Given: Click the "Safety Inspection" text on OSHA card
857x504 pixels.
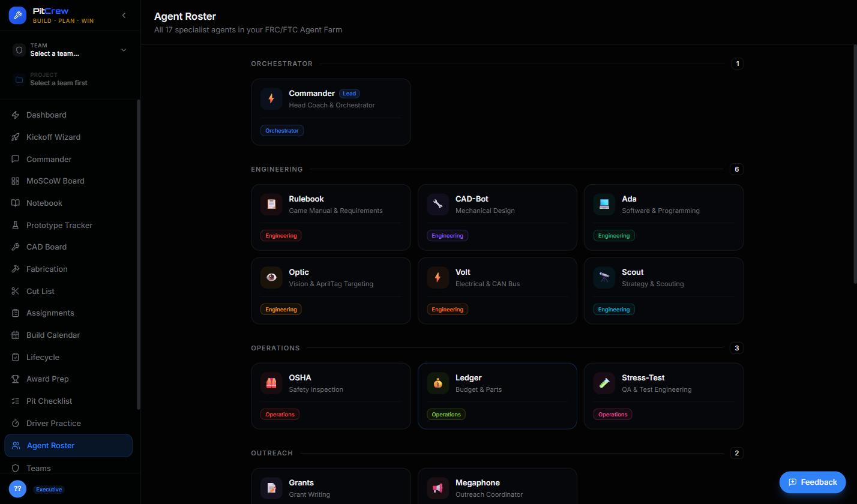Looking at the screenshot, I should pyautogui.click(x=316, y=389).
